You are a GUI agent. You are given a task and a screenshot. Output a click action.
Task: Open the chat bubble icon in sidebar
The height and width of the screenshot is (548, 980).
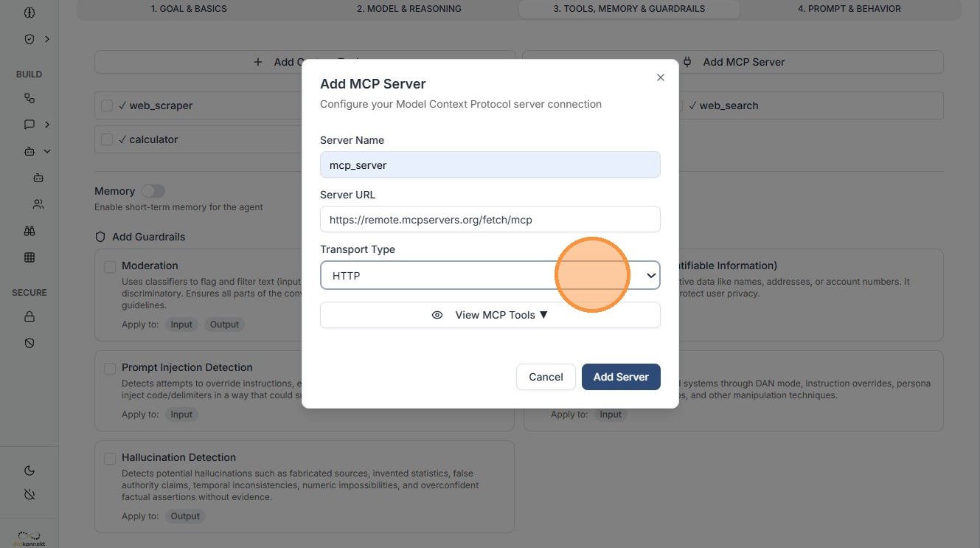[x=29, y=125]
